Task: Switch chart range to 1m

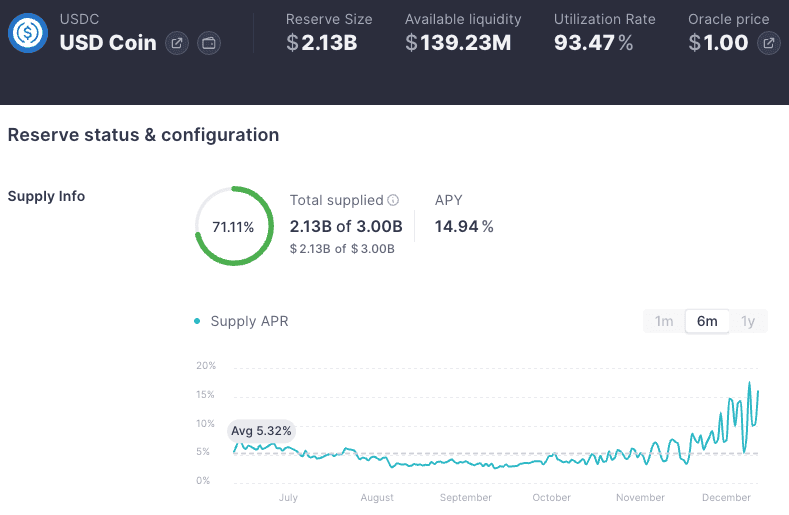Action: [x=664, y=321]
